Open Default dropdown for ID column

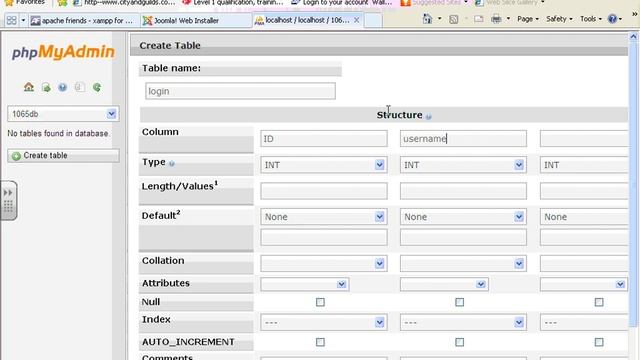[324, 217]
